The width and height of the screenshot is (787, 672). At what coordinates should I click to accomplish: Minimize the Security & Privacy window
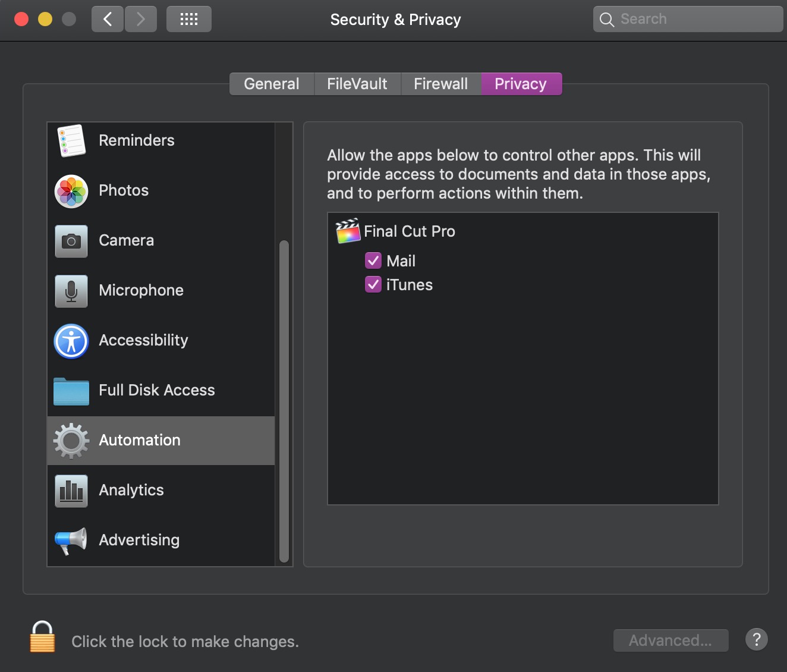(x=45, y=19)
